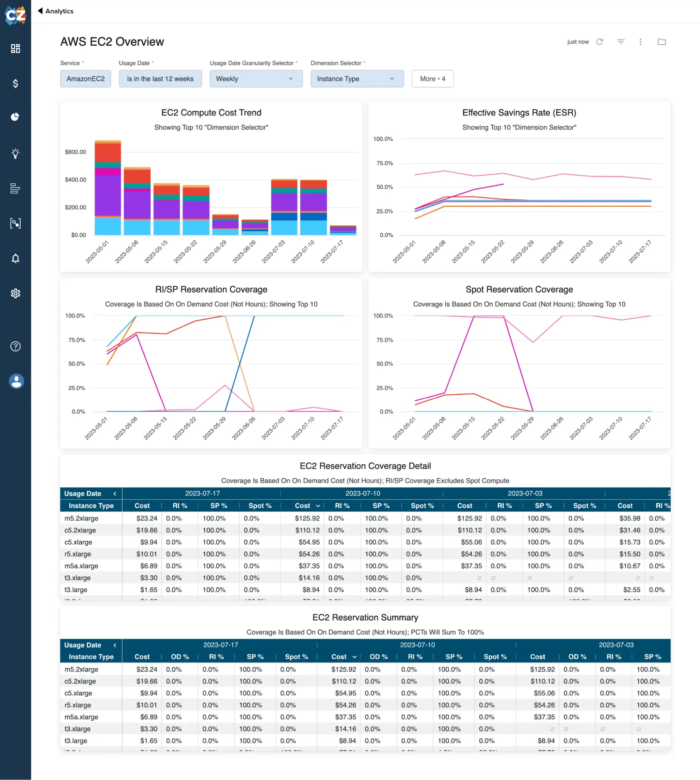Click 2023-07-17 Cost column header in Coverage Detail
The width and height of the screenshot is (700, 780).
pyautogui.click(x=142, y=506)
